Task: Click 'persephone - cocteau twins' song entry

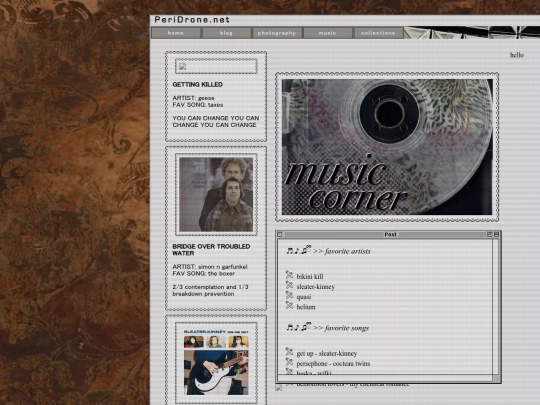Action: (x=333, y=364)
